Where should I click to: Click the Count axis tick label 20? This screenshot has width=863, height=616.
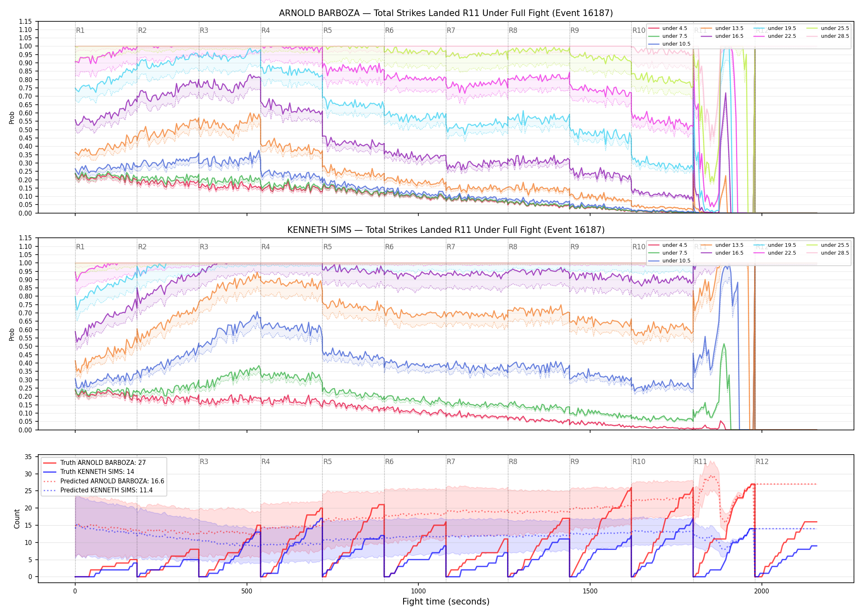pos(28,508)
